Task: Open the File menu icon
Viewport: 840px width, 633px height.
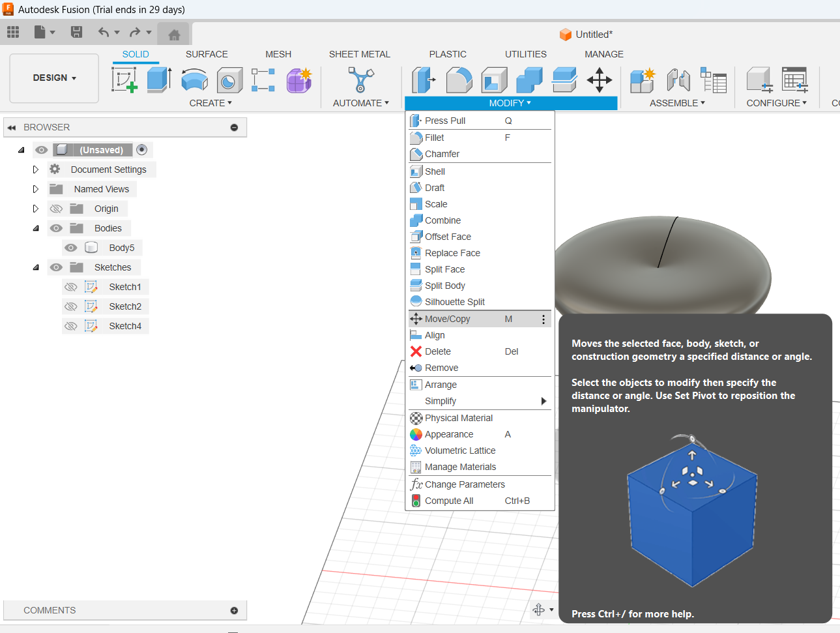Action: click(44, 32)
